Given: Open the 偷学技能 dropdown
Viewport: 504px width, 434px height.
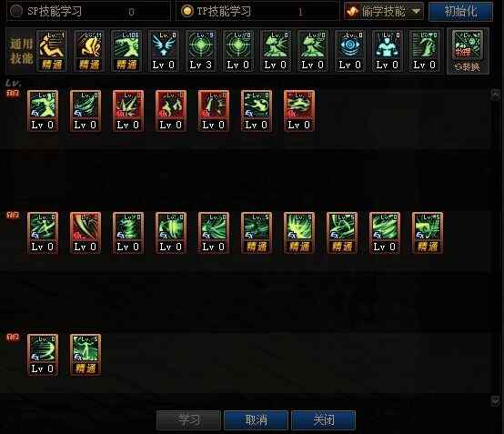Looking at the screenshot, I should coord(384,12).
